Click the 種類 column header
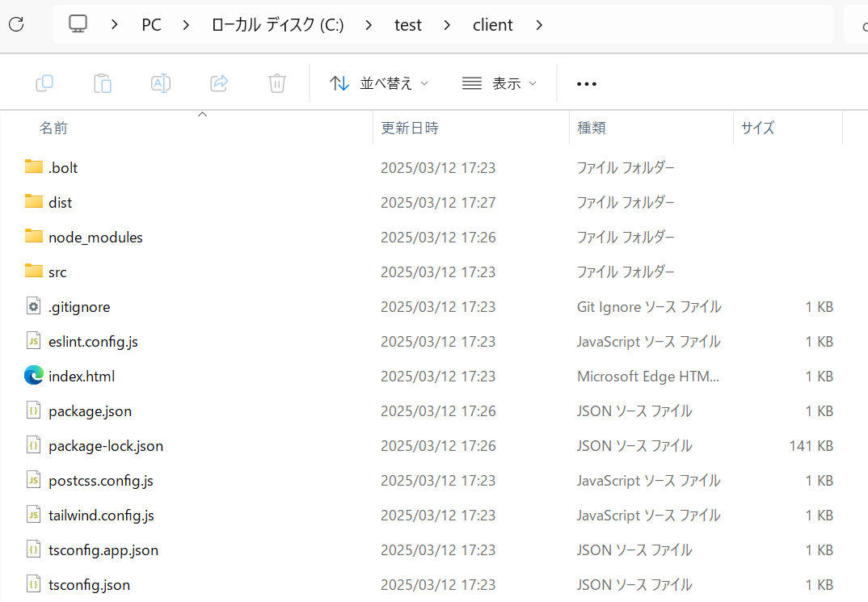This screenshot has height=602, width=868. (x=592, y=128)
